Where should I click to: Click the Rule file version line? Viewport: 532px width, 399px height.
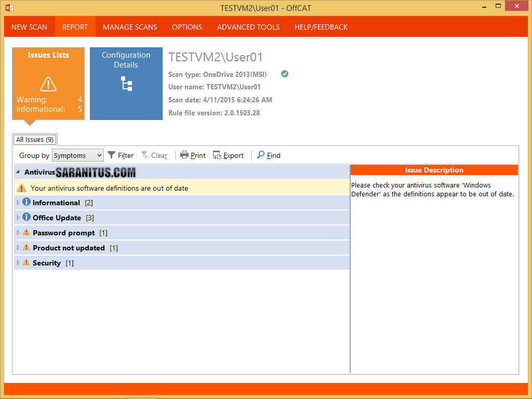[214, 113]
